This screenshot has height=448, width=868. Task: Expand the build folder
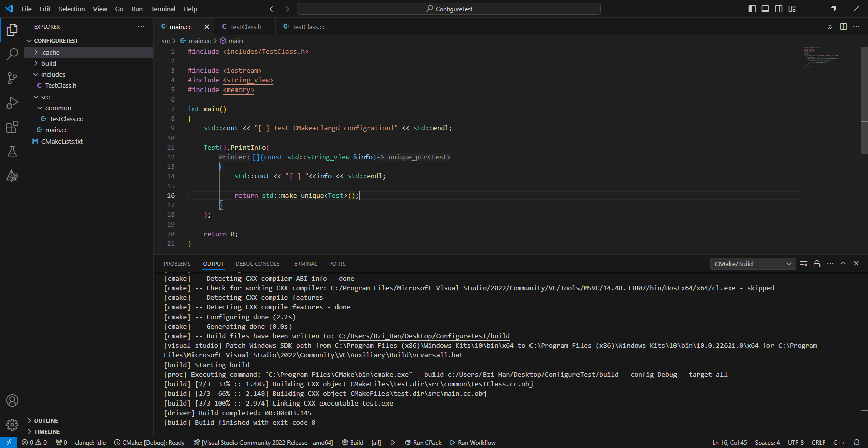pyautogui.click(x=89, y=63)
